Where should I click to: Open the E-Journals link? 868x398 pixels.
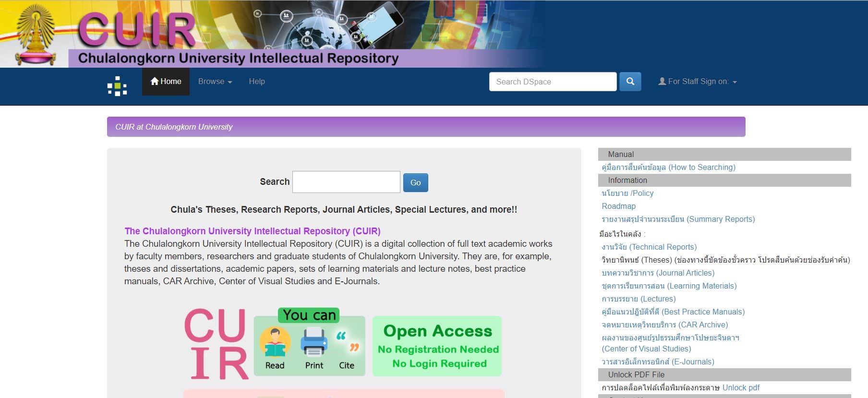pos(658,362)
